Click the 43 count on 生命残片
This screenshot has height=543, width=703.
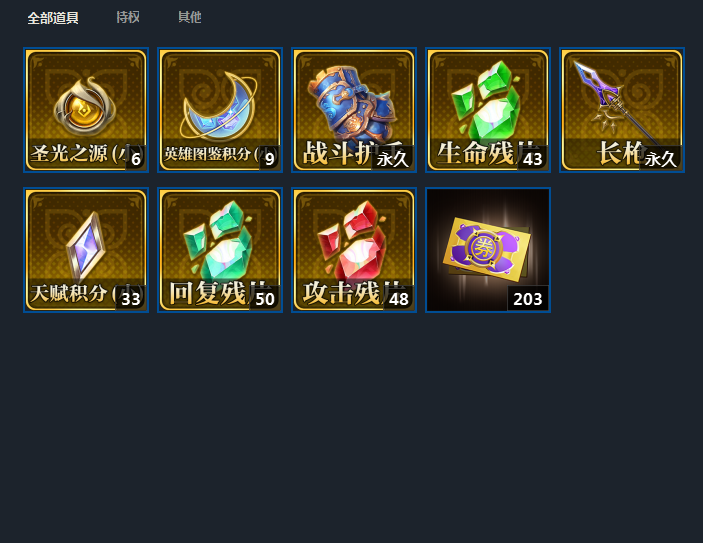pos(533,158)
